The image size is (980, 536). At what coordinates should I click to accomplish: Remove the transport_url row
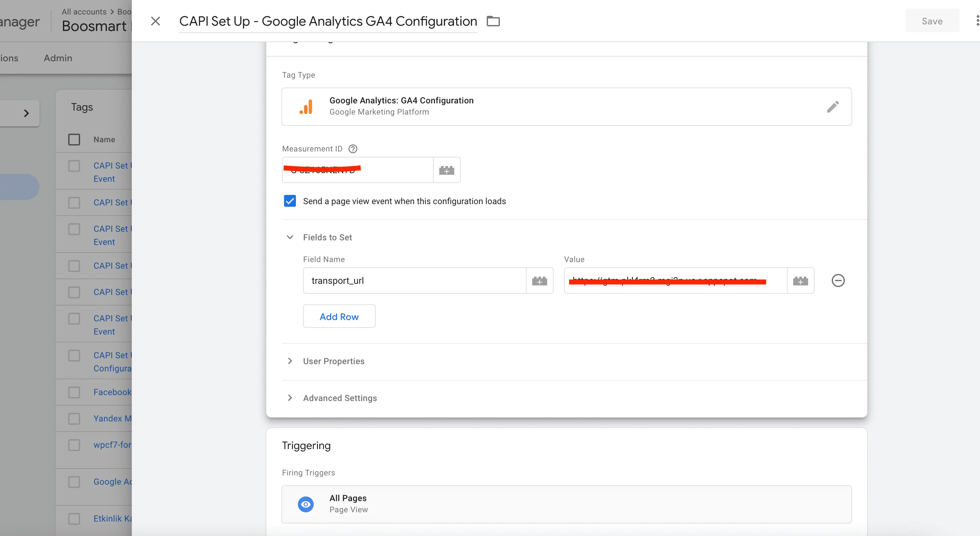838,281
